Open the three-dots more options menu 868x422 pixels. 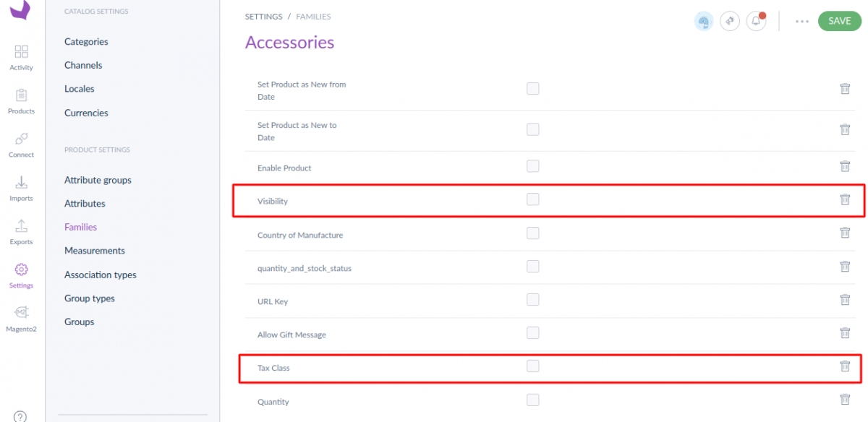(x=801, y=22)
